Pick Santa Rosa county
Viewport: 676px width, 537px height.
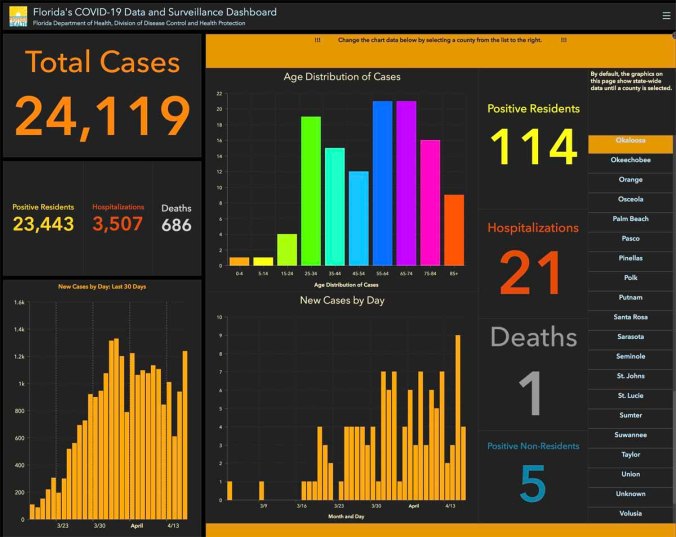click(x=630, y=316)
